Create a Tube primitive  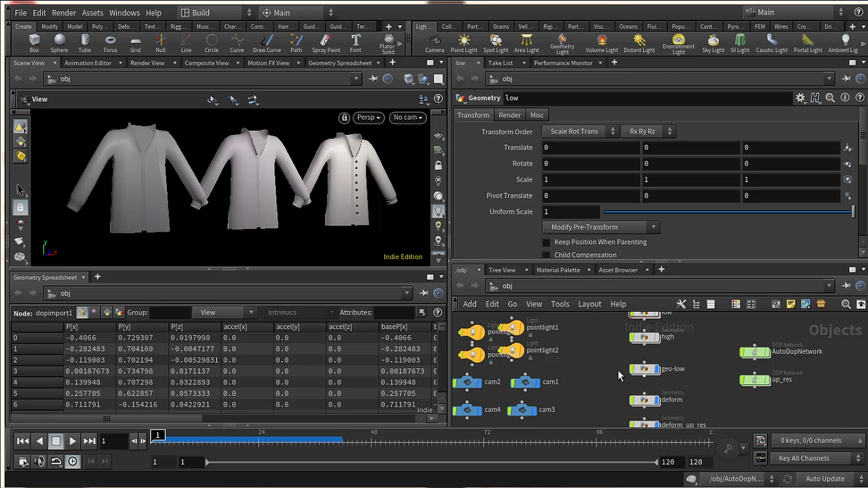[x=84, y=43]
